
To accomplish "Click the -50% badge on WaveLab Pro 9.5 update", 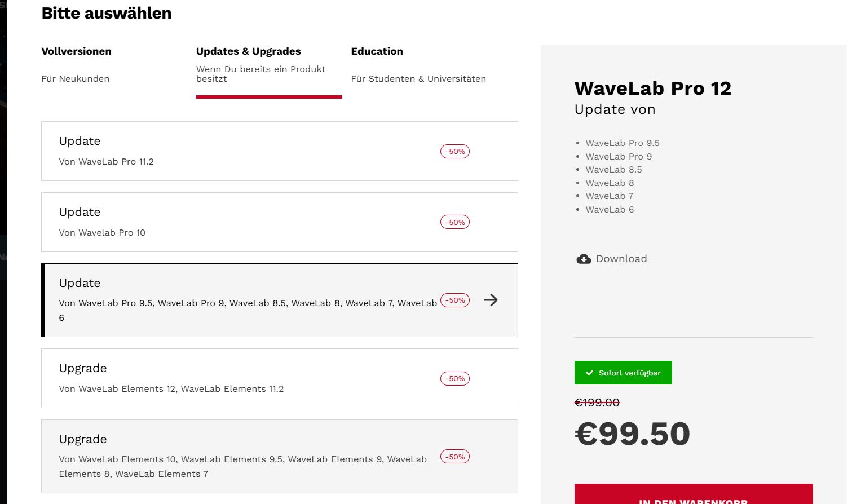I will click(x=454, y=300).
